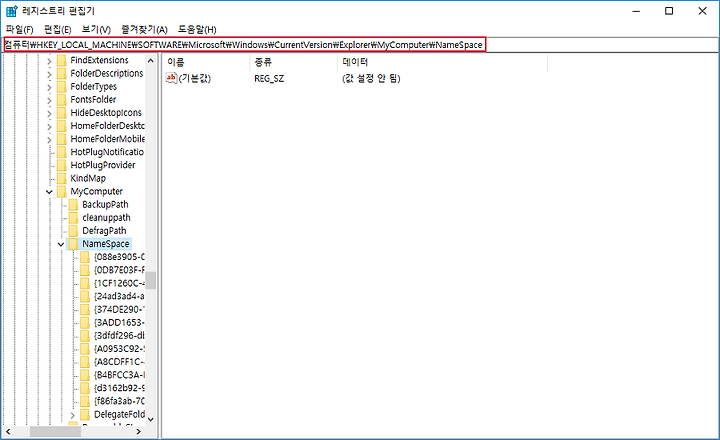
Task: Click the tree scroll down arrow
Action: pos(151,419)
